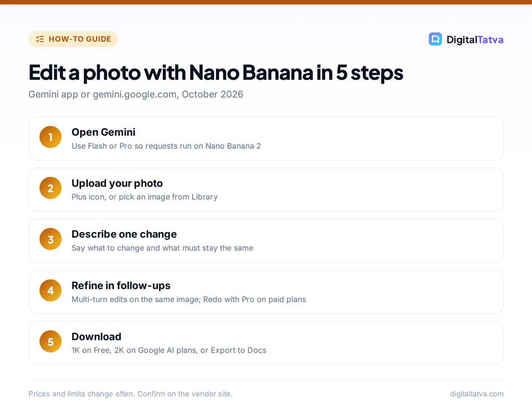The width and height of the screenshot is (532, 420).
Task: Click the footer note "Prices and limits change often"
Action: click(x=130, y=394)
